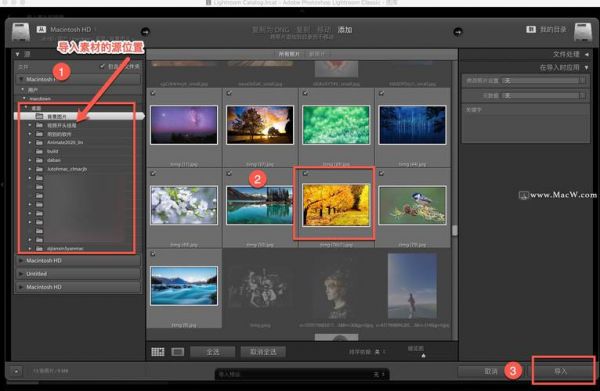This screenshot has width=600, height=391.
Task: Click the source hard drive icon
Action: (x=21, y=32)
